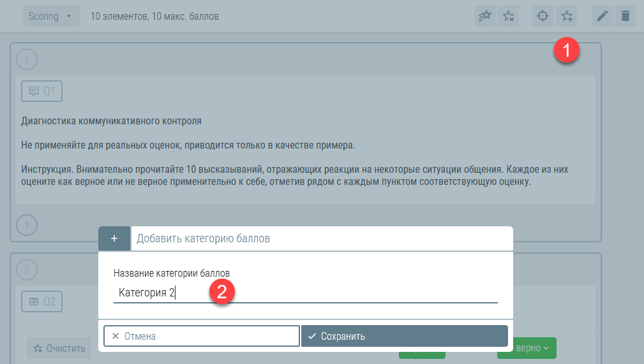Click the trash delete icon
The height and width of the screenshot is (364, 644).
point(625,17)
